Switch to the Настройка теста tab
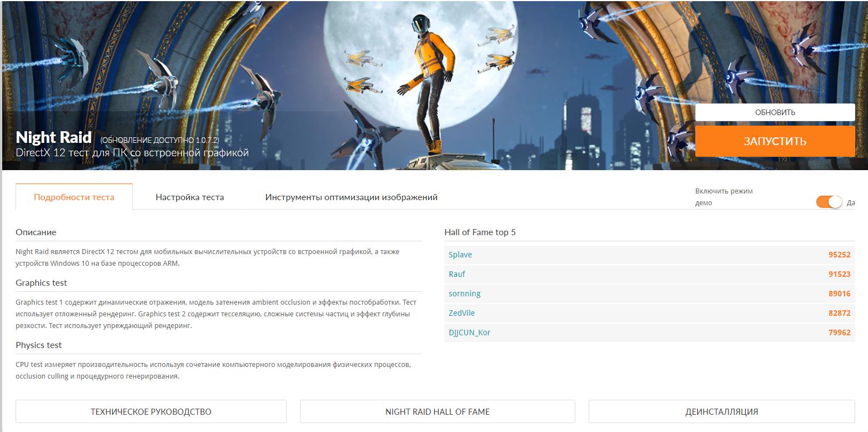 point(190,197)
